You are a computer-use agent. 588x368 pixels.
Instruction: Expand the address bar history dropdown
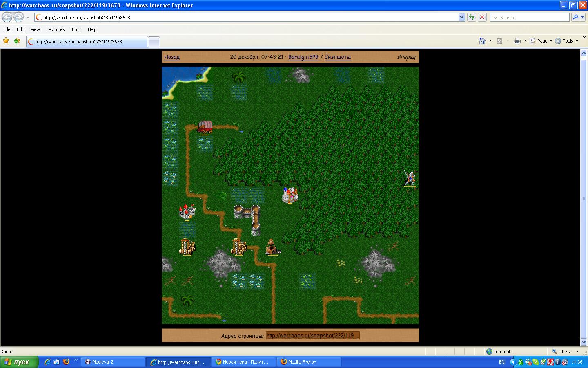[x=462, y=18]
